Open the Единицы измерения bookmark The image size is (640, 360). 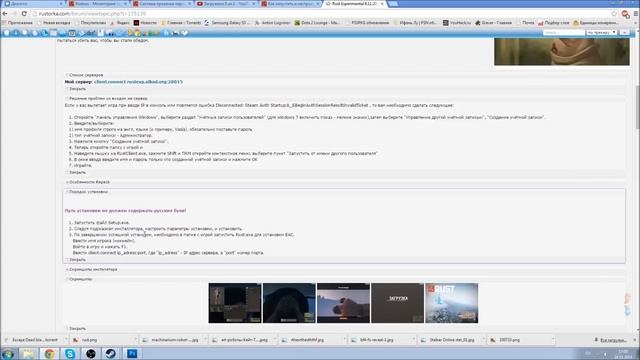596,23
